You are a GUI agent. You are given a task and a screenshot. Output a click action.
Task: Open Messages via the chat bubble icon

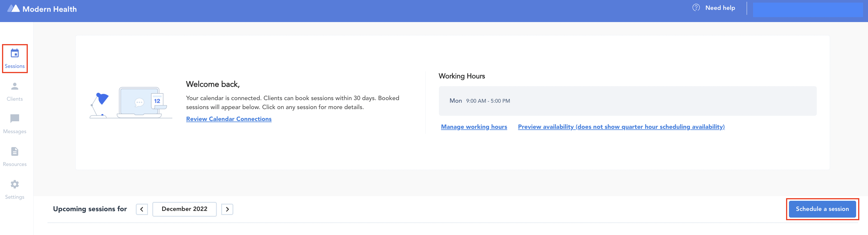(x=15, y=118)
